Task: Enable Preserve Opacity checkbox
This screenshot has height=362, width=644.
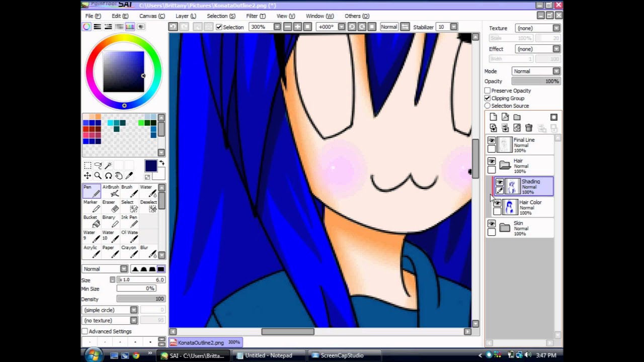Action: coord(487,90)
